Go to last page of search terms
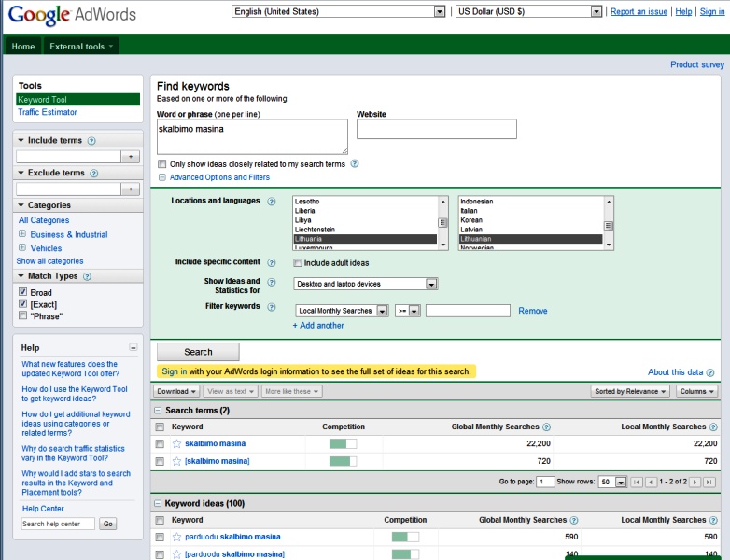 tap(709, 482)
